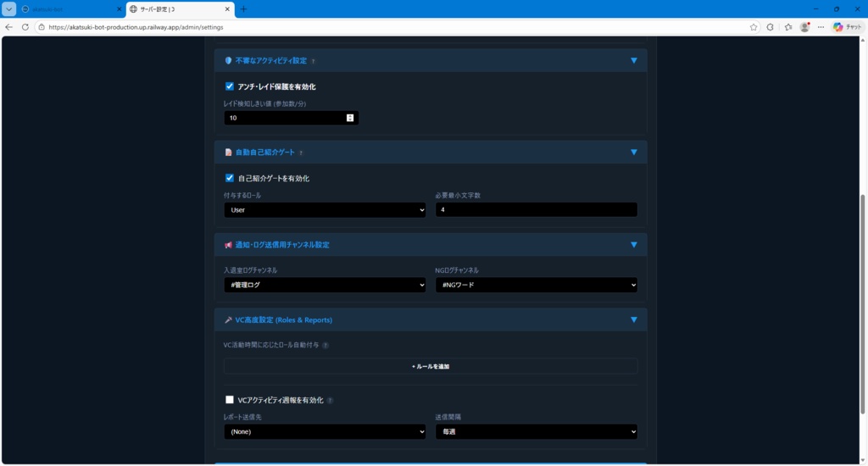Click the page vertical scrollbar thumb

point(862,304)
